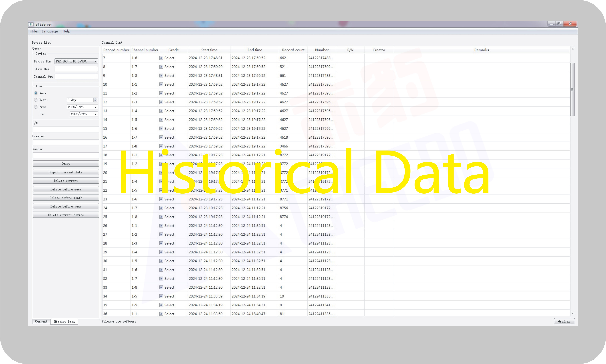
Task: Click Export current data button
Action: point(66,172)
